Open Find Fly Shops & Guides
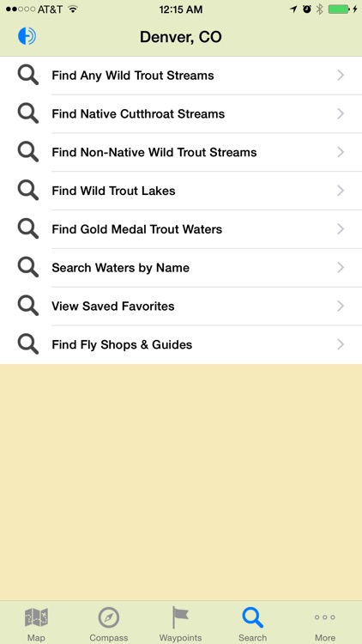 (181, 344)
